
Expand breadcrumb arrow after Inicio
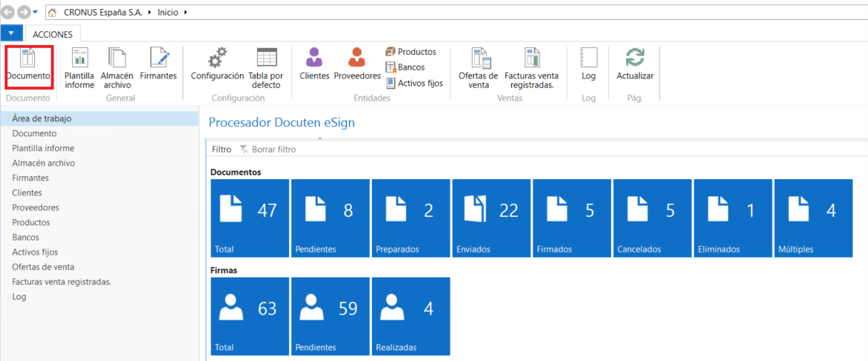click(186, 13)
